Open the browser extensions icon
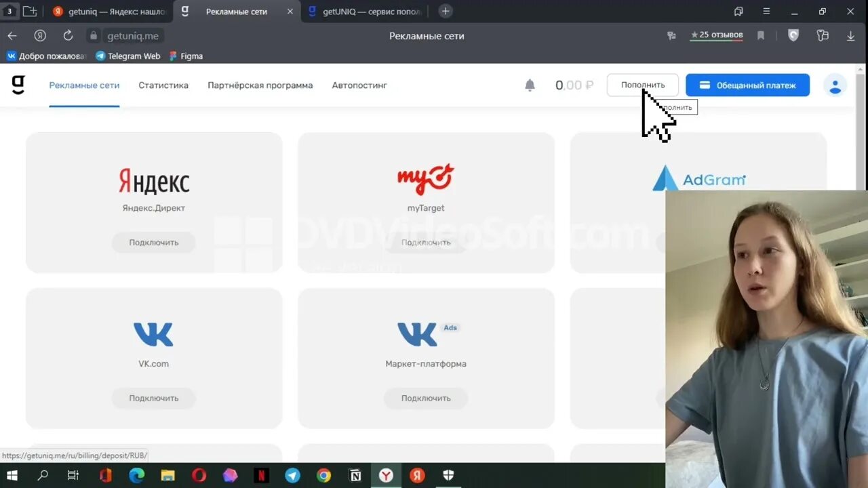 point(823,36)
